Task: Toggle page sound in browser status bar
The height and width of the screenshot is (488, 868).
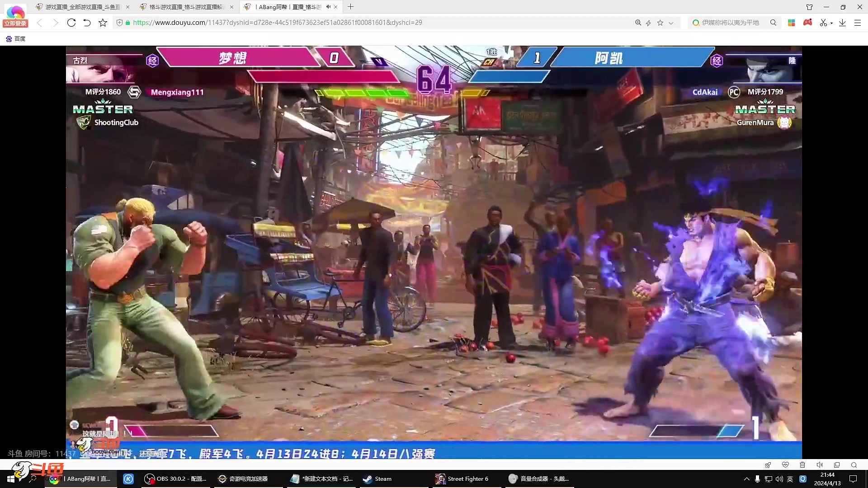Action: (x=820, y=465)
